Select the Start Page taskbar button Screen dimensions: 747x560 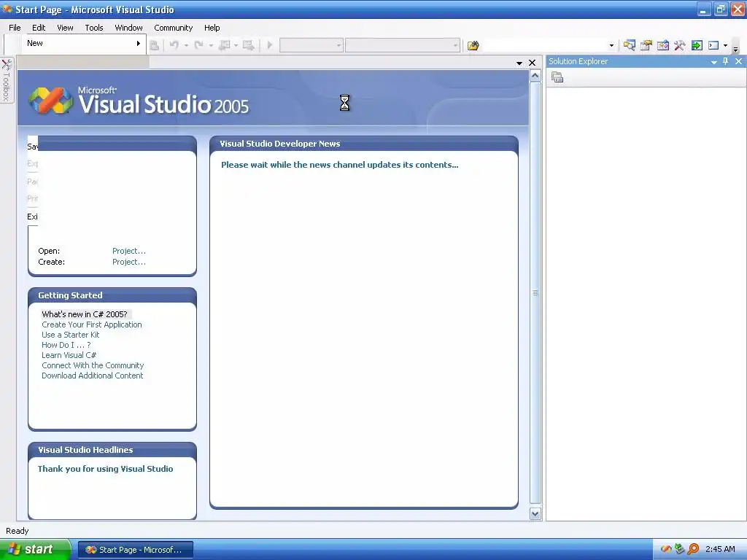click(x=135, y=550)
